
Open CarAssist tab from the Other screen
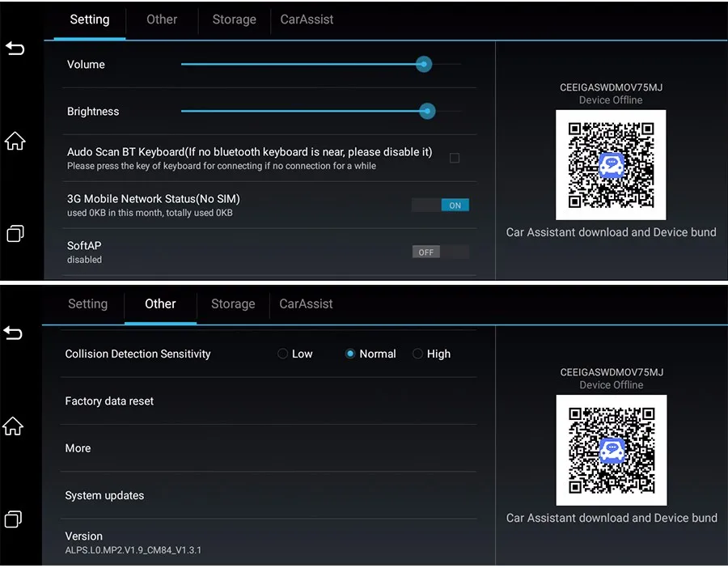point(306,304)
